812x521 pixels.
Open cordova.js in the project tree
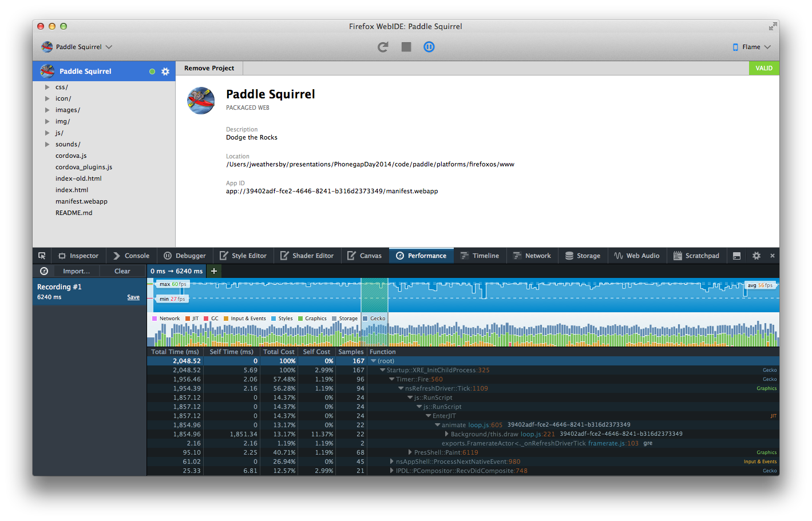(71, 156)
